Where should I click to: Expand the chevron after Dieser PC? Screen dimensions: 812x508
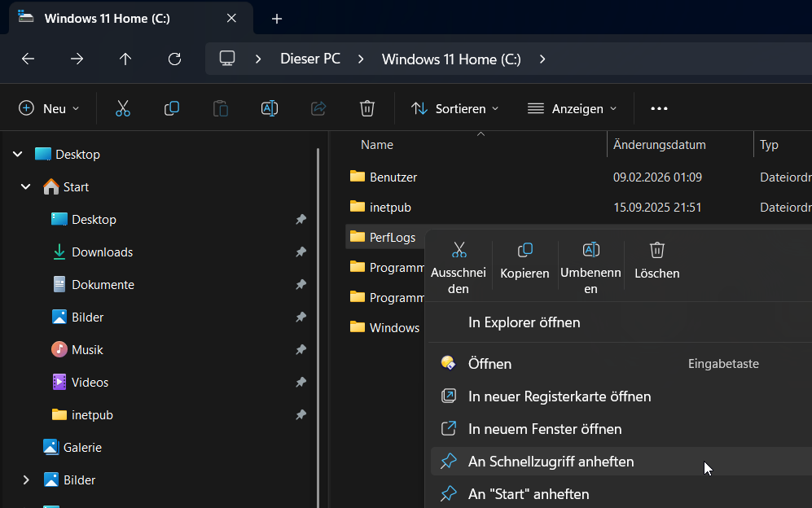pyautogui.click(x=361, y=59)
